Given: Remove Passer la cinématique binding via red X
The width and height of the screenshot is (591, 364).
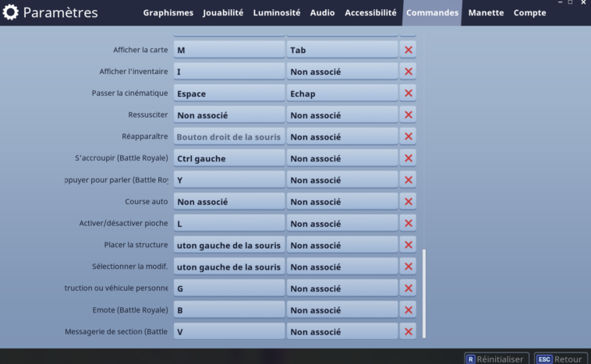Looking at the screenshot, I should click(x=409, y=94).
